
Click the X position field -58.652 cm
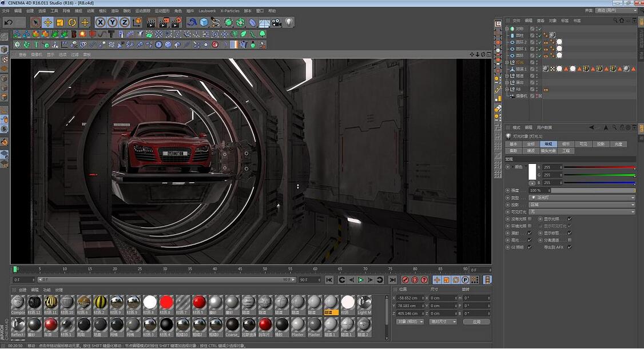tap(410, 298)
